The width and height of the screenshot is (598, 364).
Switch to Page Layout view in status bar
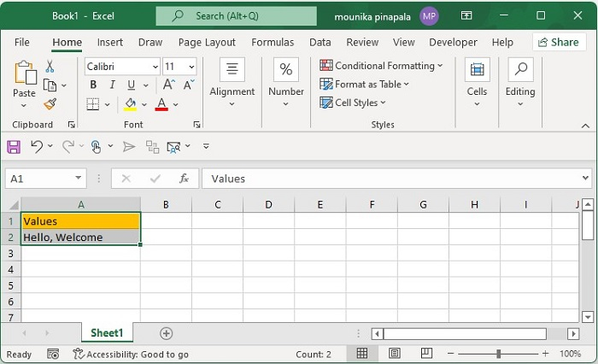click(394, 354)
